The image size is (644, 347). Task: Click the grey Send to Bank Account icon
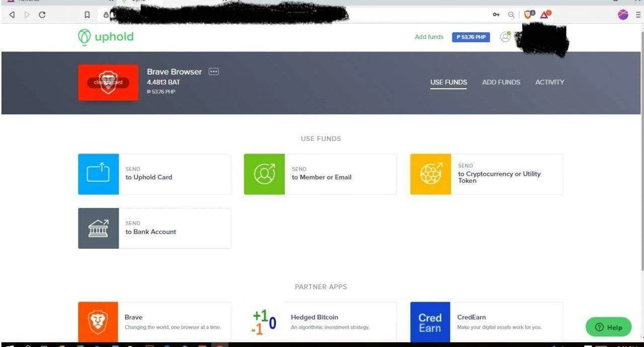pyautogui.click(x=99, y=229)
